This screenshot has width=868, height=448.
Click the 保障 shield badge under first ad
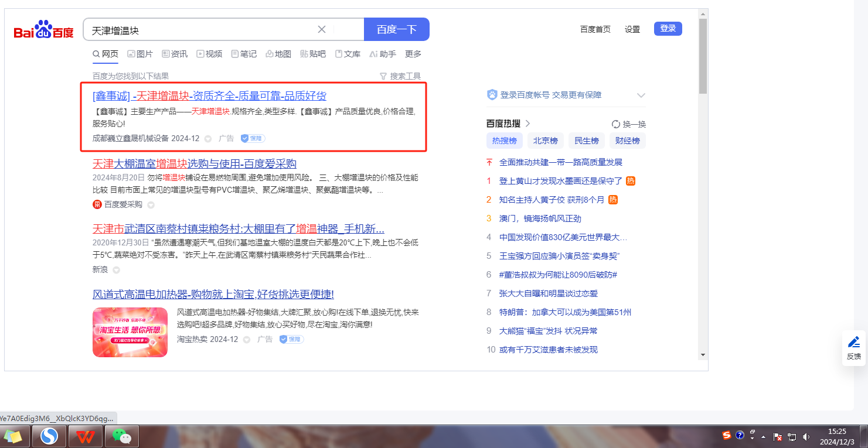[253, 139]
